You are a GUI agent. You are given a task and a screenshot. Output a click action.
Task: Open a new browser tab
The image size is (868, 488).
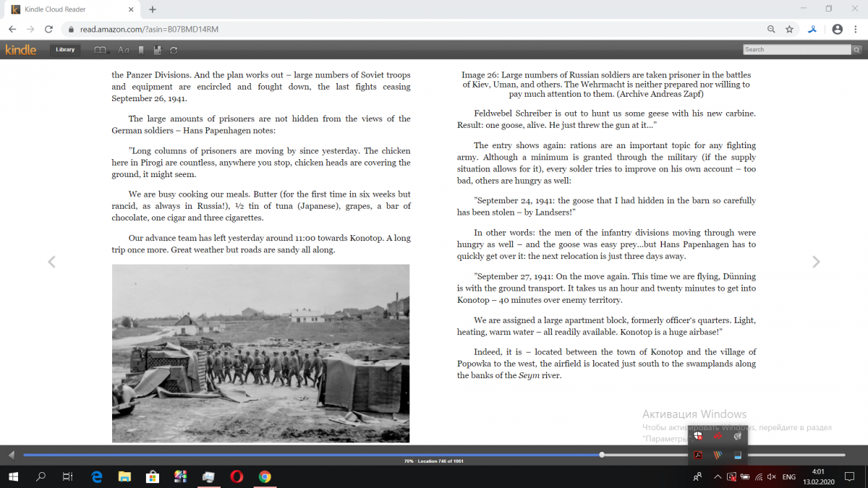tap(153, 9)
